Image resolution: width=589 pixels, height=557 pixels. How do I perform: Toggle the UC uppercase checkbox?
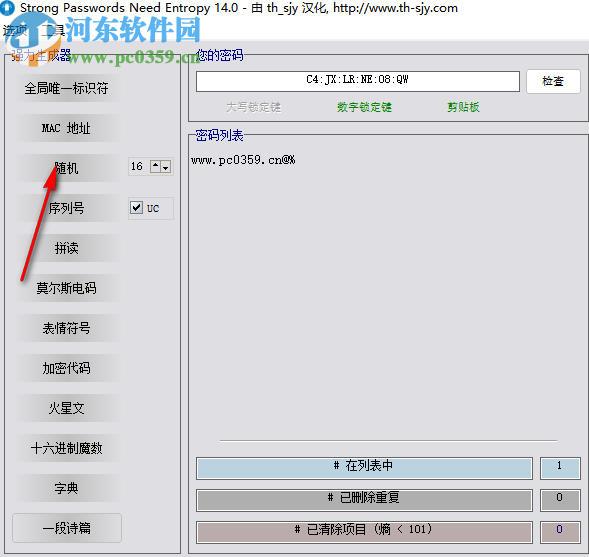[x=136, y=208]
